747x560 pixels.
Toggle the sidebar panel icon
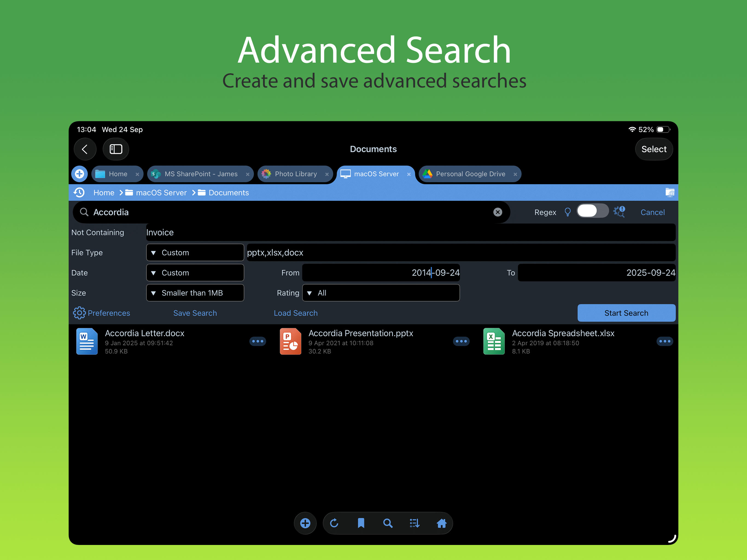(x=116, y=149)
